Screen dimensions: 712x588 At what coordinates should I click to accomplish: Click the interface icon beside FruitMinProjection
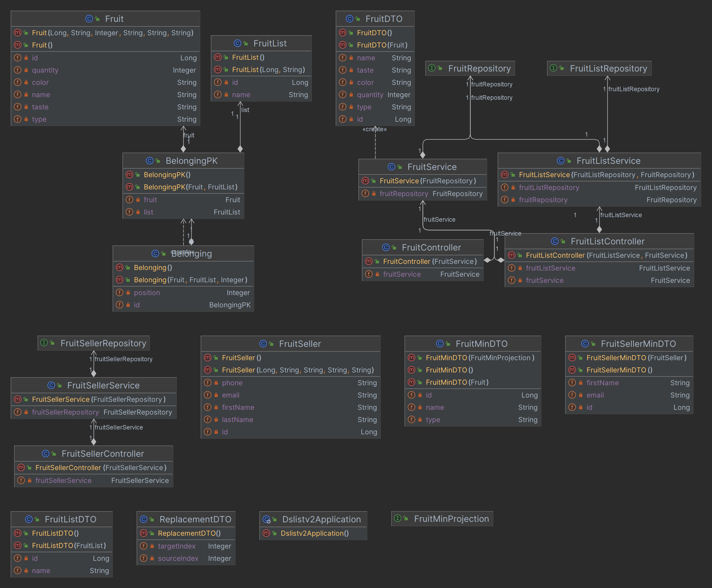[398, 518]
